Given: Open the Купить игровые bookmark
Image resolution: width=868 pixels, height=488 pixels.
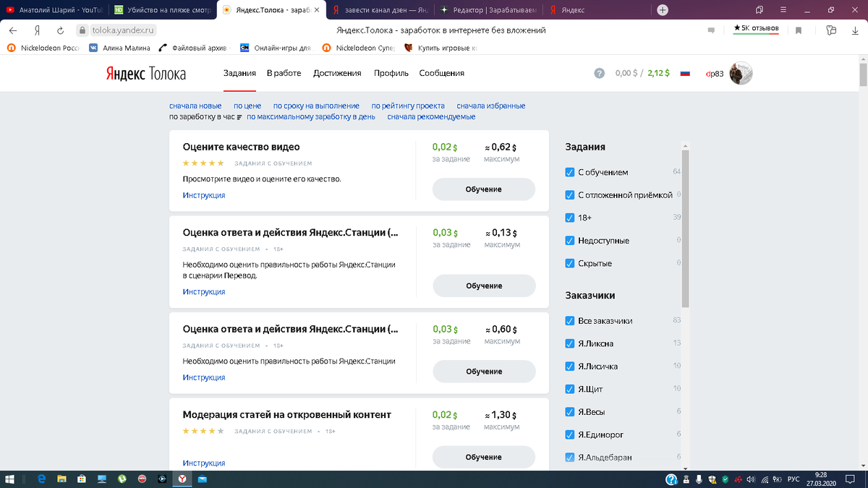Looking at the screenshot, I should tap(441, 48).
